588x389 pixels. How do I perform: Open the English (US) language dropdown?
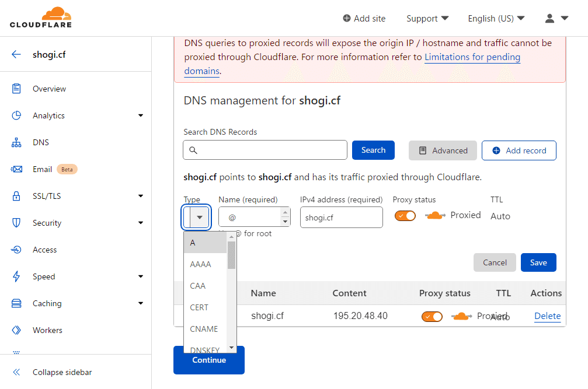(496, 18)
